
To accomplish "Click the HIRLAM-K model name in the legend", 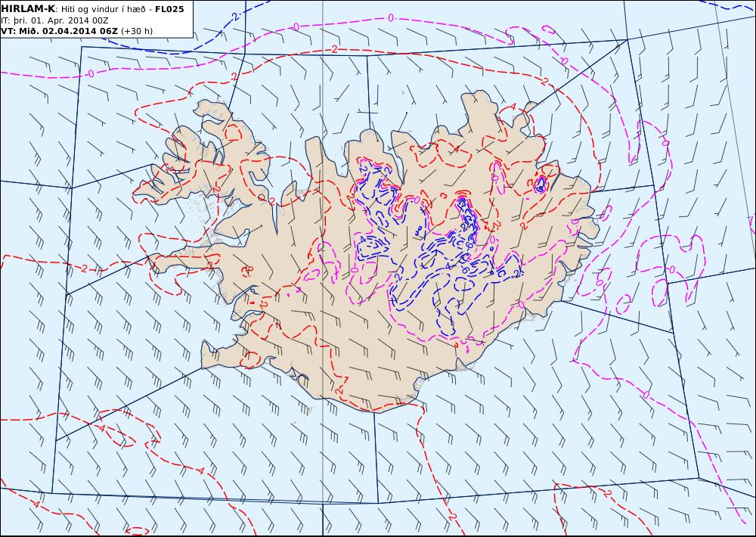I will (x=29, y=9).
